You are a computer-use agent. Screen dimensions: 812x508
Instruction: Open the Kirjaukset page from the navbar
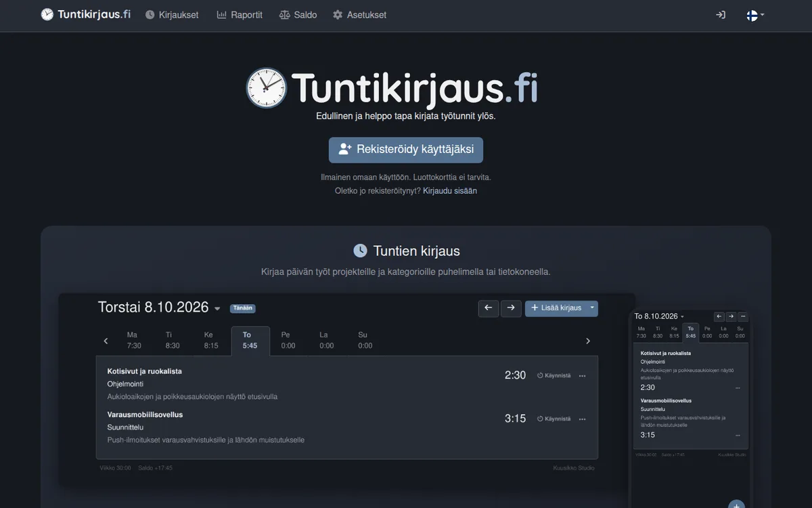[172, 15]
